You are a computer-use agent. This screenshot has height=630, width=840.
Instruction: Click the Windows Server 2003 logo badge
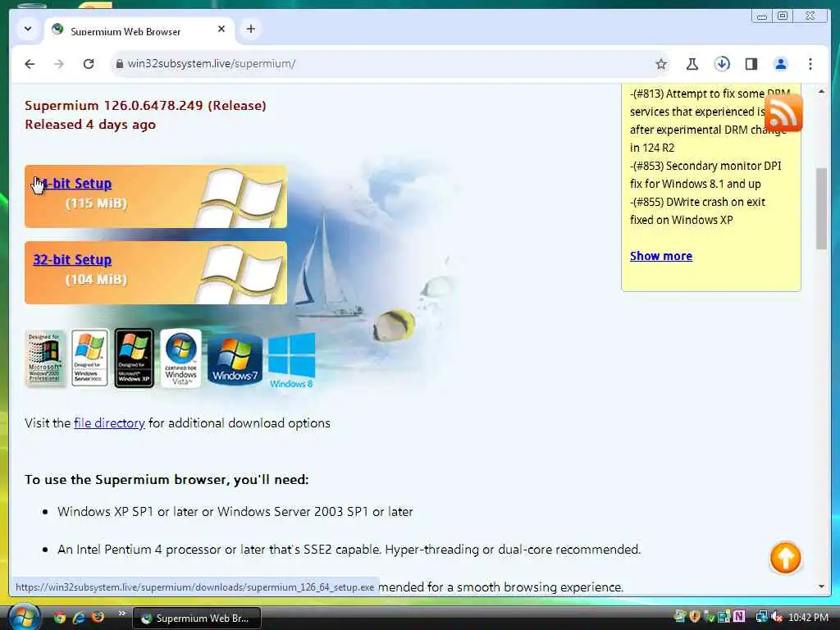pos(89,358)
